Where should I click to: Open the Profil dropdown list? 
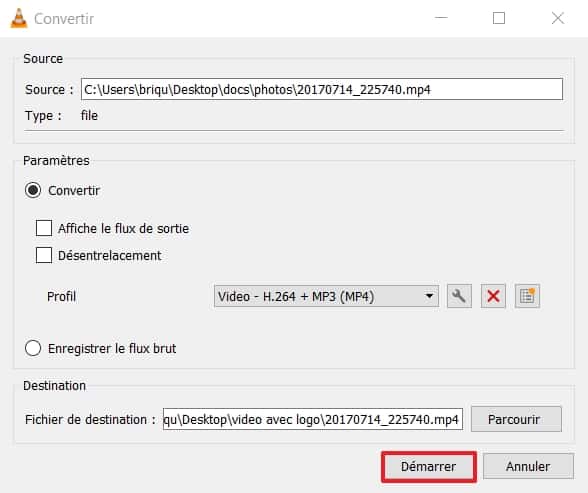coord(326,296)
